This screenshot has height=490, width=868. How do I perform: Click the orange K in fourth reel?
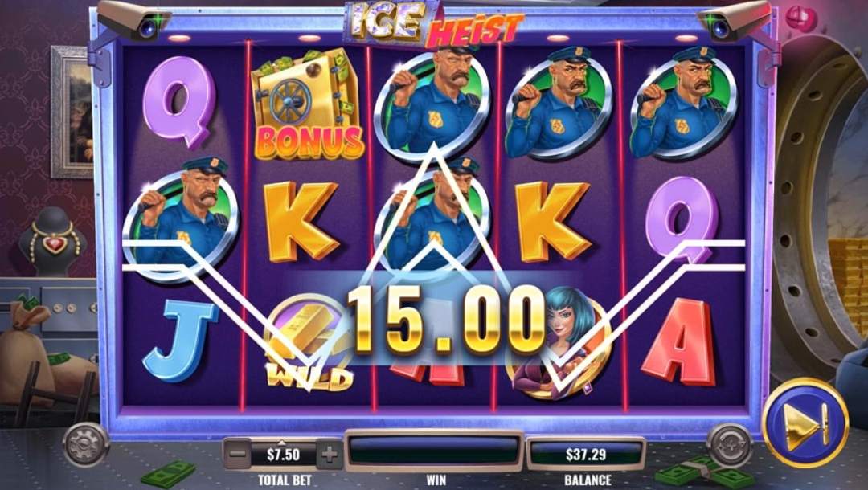tap(552, 220)
